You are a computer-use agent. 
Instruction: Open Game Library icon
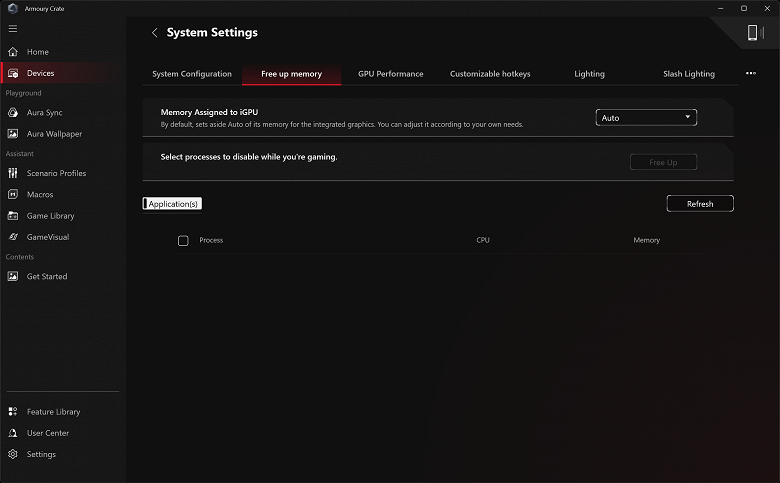(x=13, y=216)
